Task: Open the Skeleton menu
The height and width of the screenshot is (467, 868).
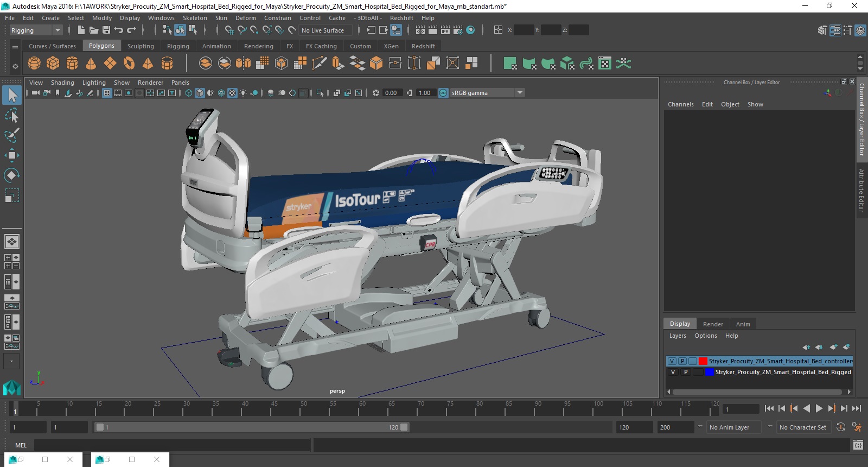Action: pyautogui.click(x=195, y=18)
